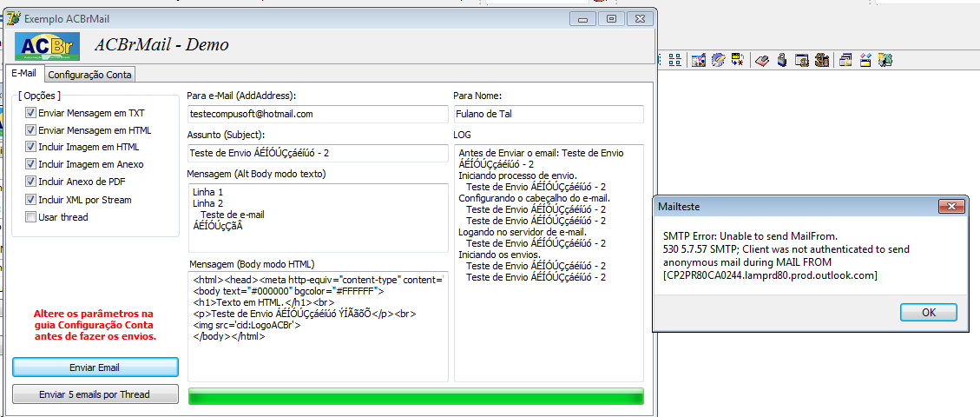The height and width of the screenshot is (417, 980).
Task: Click the Alt Body text message area
Action: coord(318,217)
